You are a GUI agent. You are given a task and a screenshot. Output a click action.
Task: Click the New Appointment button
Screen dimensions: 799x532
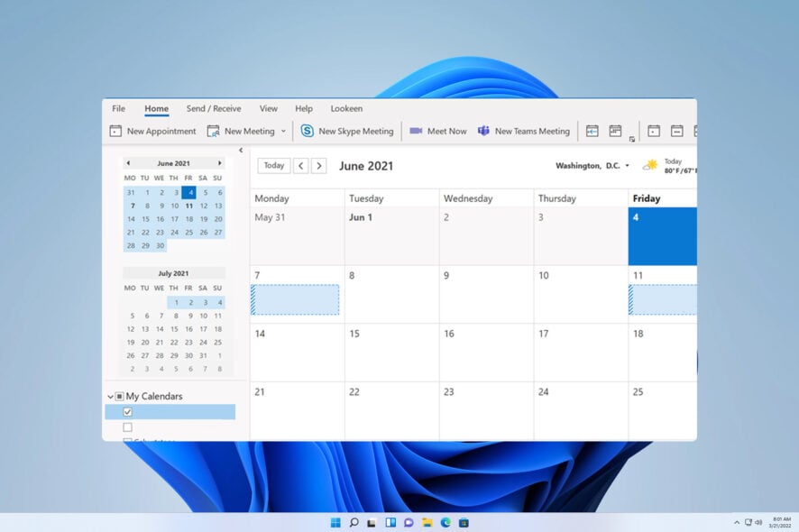click(x=153, y=131)
